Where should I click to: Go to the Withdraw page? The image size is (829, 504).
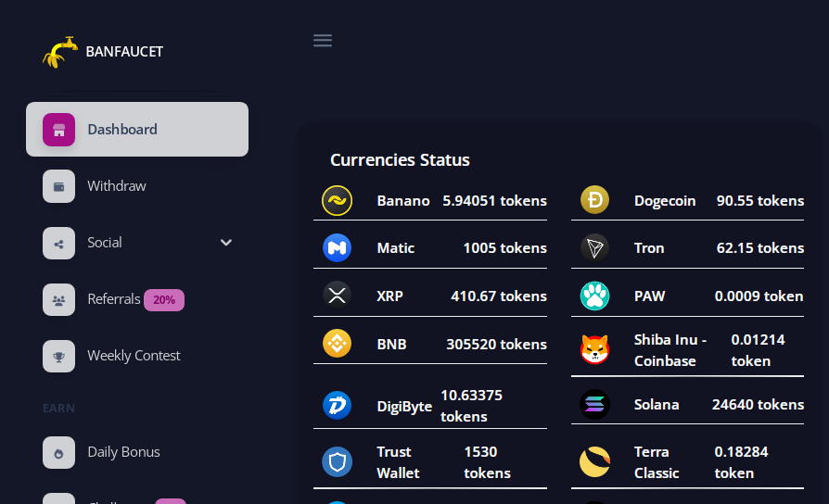tap(137, 186)
